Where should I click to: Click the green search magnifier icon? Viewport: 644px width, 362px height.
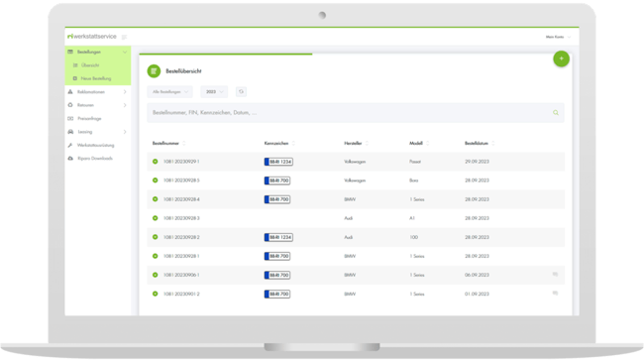(x=556, y=113)
